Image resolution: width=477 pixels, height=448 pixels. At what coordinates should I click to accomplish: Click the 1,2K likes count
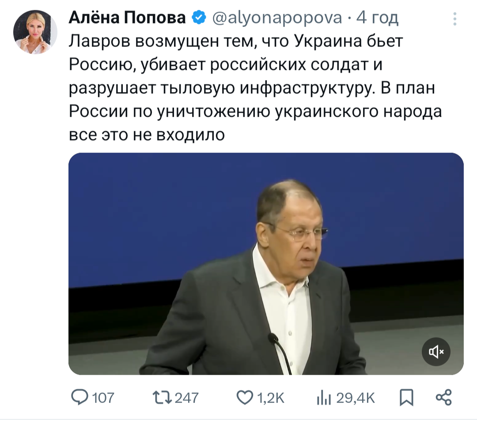(270, 398)
